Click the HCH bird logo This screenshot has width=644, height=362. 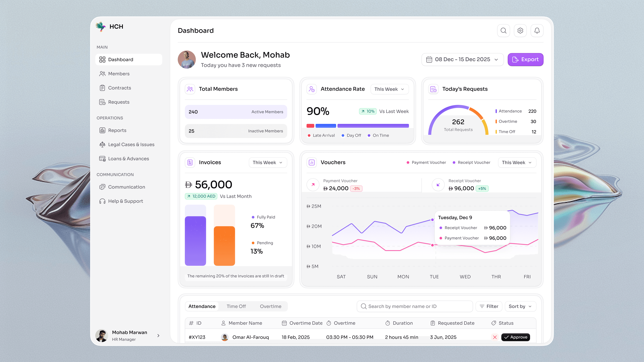[100, 27]
